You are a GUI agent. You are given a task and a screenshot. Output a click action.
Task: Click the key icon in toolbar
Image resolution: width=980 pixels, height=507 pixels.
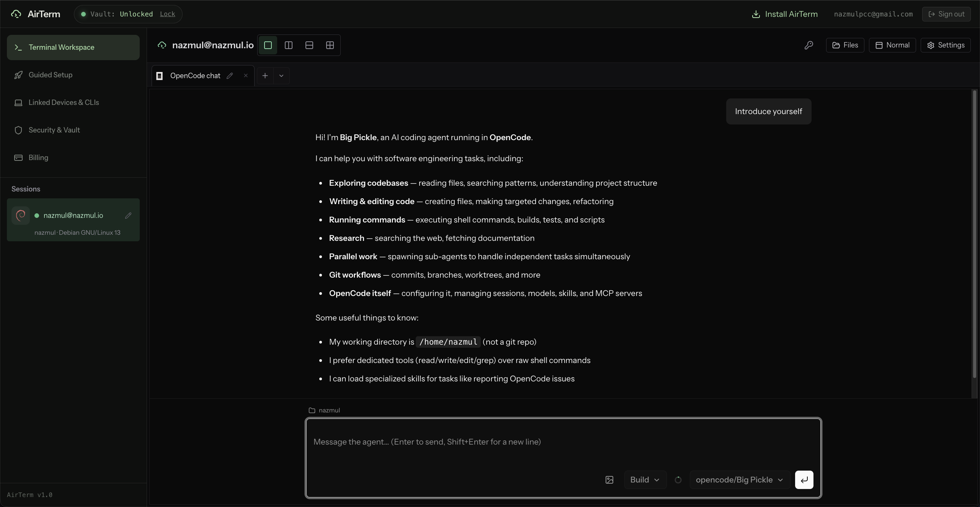coord(809,45)
